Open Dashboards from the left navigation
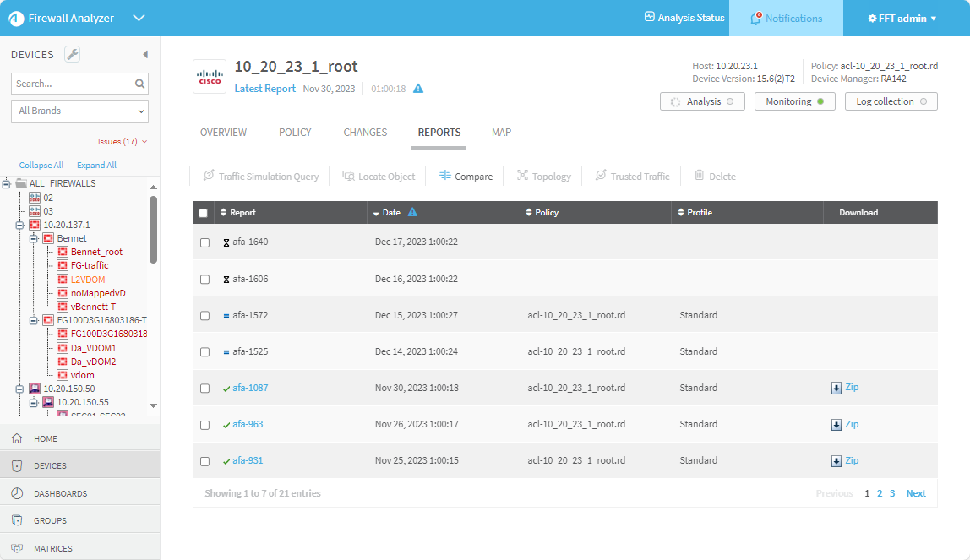970x560 pixels. coord(60,493)
